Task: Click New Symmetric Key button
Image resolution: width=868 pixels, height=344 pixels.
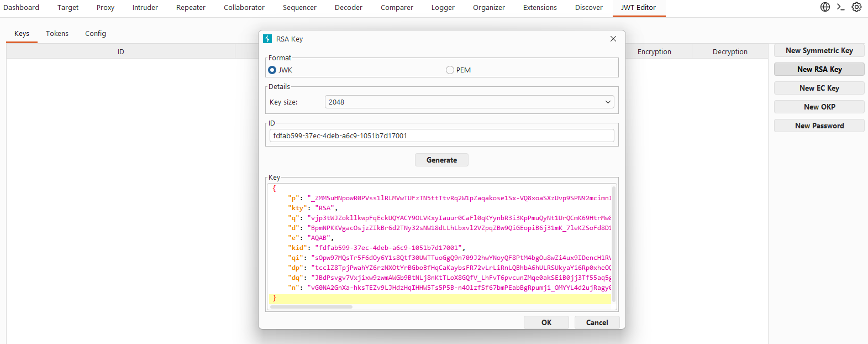Action: [x=819, y=50]
